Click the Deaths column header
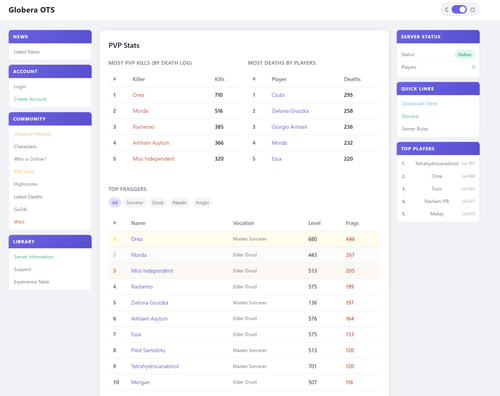 tap(352, 79)
